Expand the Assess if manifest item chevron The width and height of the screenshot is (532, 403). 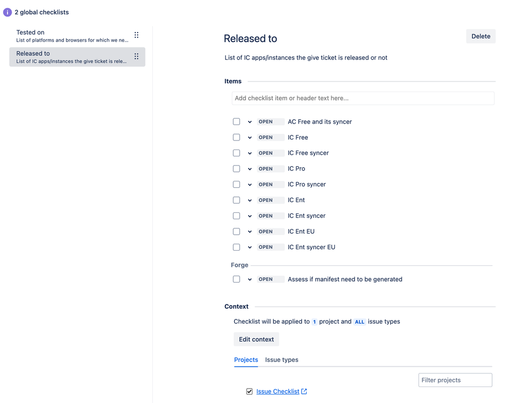[x=250, y=279]
